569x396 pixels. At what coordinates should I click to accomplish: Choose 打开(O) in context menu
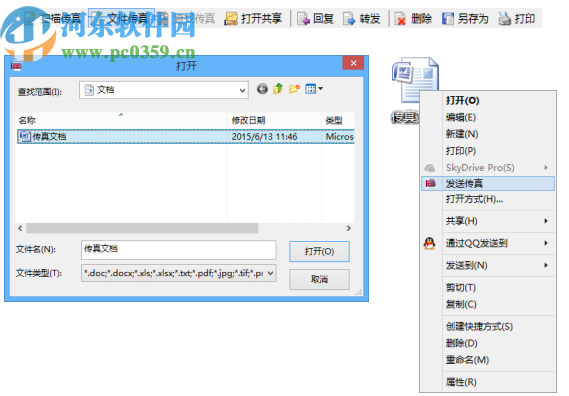tap(462, 101)
